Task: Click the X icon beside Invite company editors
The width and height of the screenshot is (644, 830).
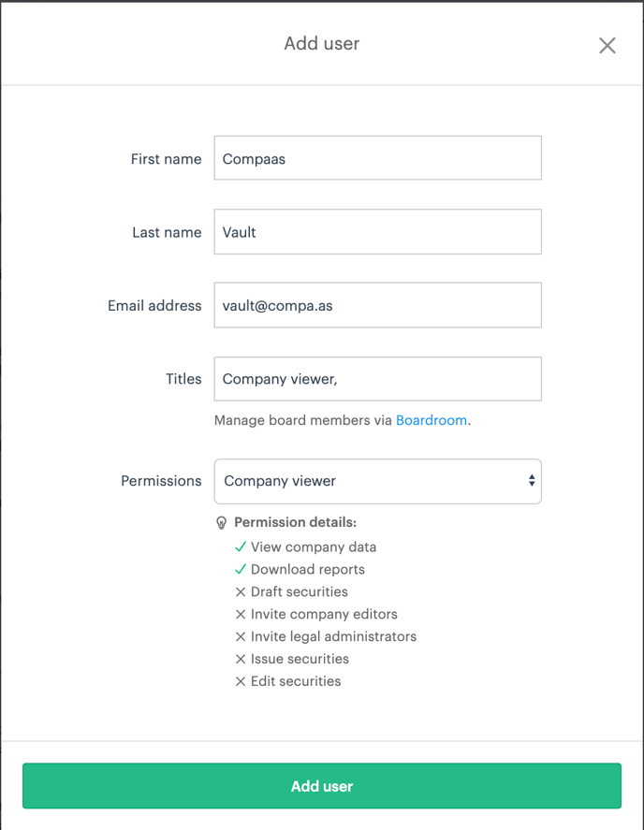Action: (241, 614)
